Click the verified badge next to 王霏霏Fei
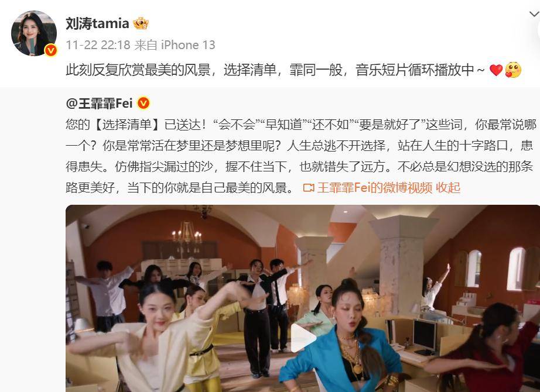The height and width of the screenshot is (392, 540). click(143, 103)
